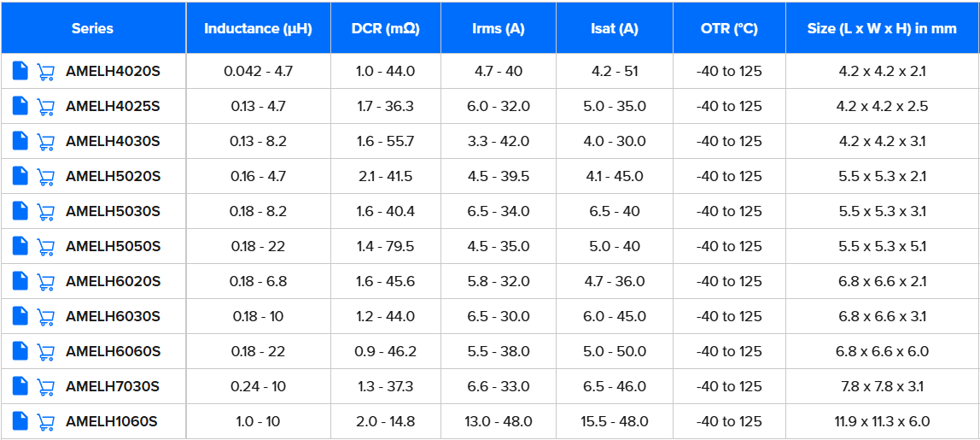The width and height of the screenshot is (980, 440).
Task: Click the cart icon beside AMELH5020S
Action: (x=46, y=177)
